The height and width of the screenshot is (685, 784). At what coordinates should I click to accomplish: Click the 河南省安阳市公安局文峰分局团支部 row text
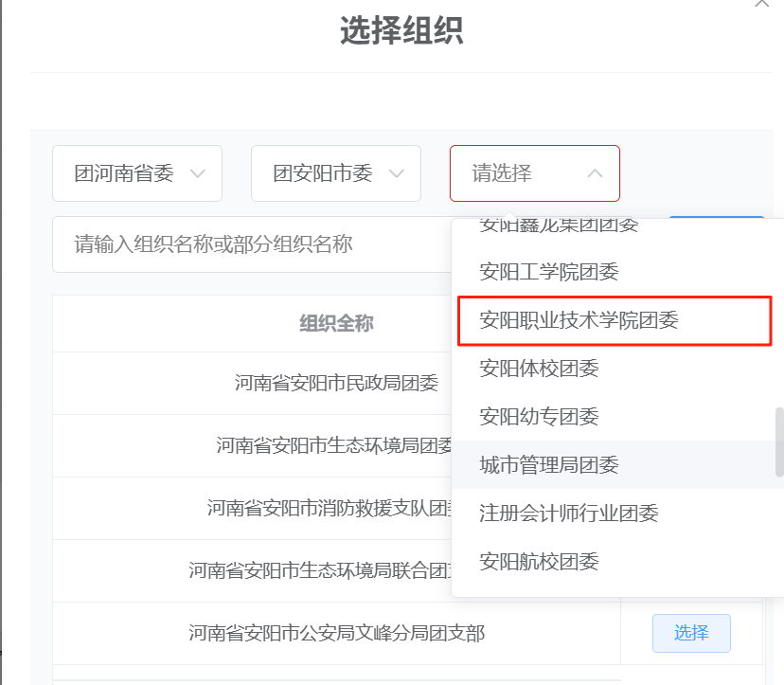pos(336,633)
